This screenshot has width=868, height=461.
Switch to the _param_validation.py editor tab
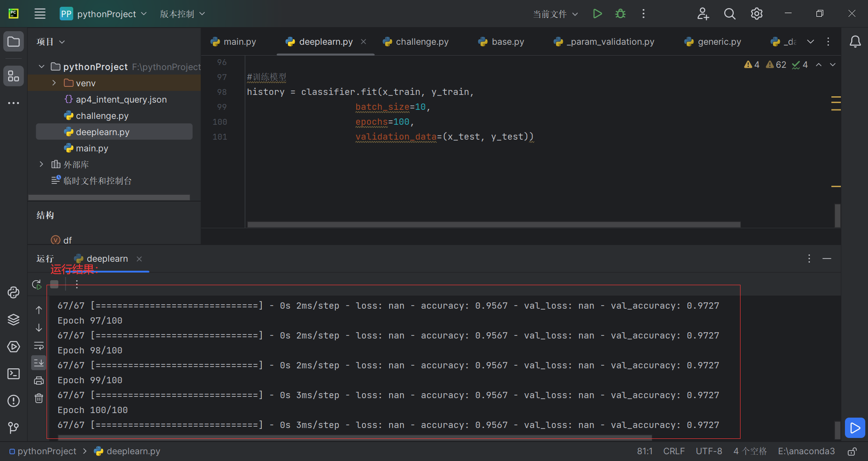point(604,42)
